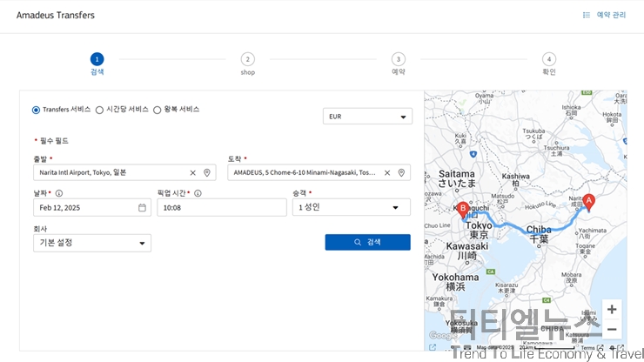
Task: Clear the arrival location field
Action: [387, 173]
